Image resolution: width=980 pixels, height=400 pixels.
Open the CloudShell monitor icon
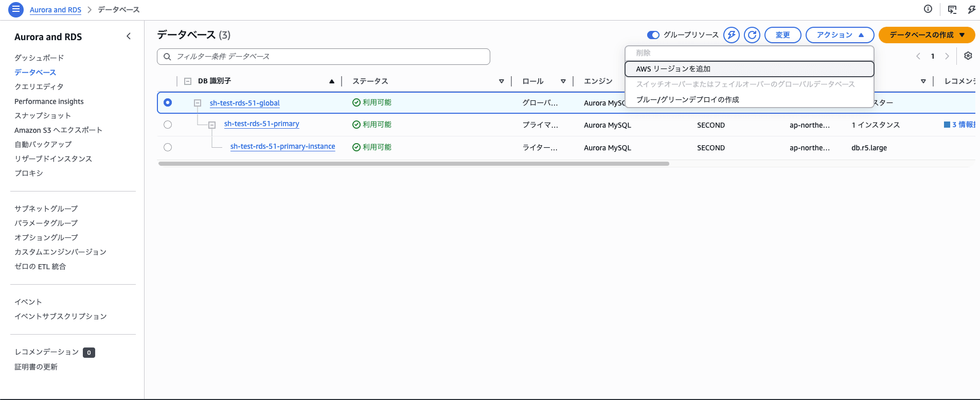point(952,9)
